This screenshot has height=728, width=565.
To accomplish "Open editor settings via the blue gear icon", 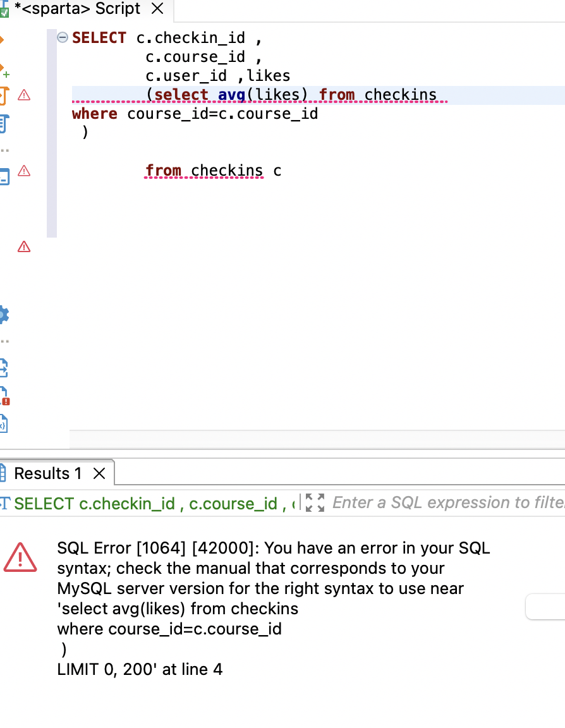I will click(x=4, y=315).
